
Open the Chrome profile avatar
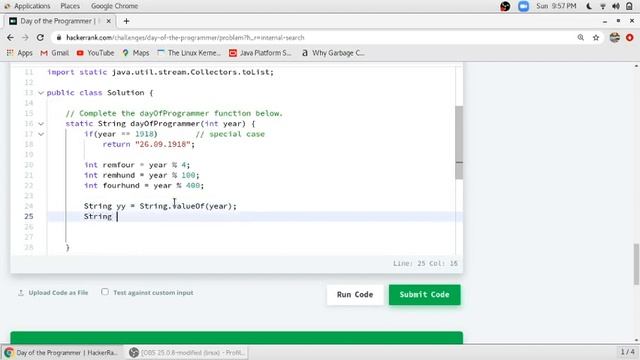(x=615, y=38)
